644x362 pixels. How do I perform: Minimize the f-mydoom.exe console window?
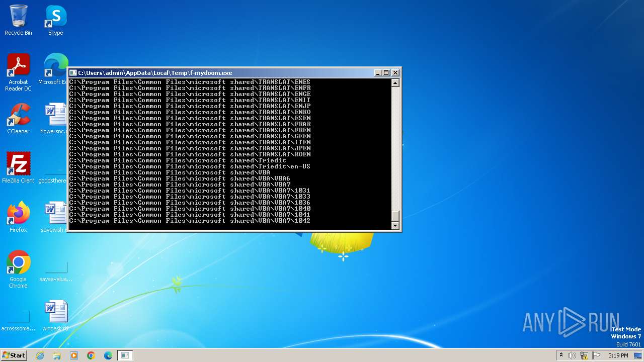[x=378, y=73]
